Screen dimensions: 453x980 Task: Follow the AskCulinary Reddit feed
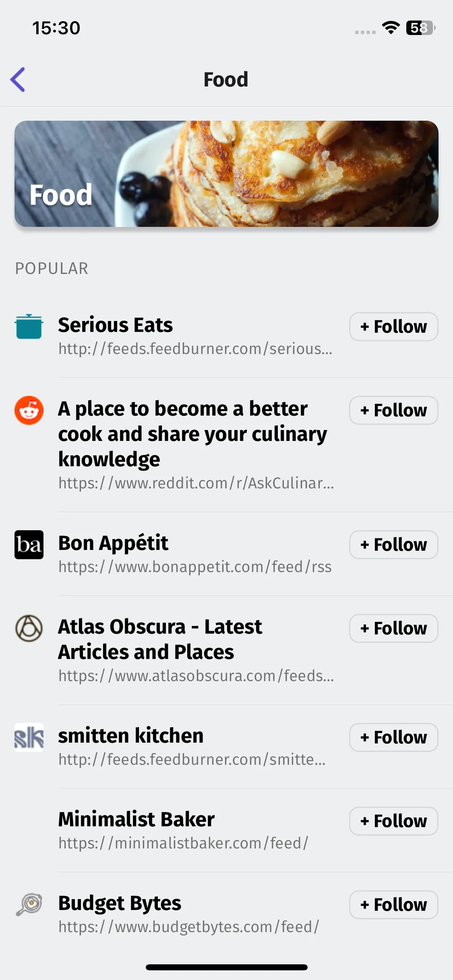click(394, 410)
